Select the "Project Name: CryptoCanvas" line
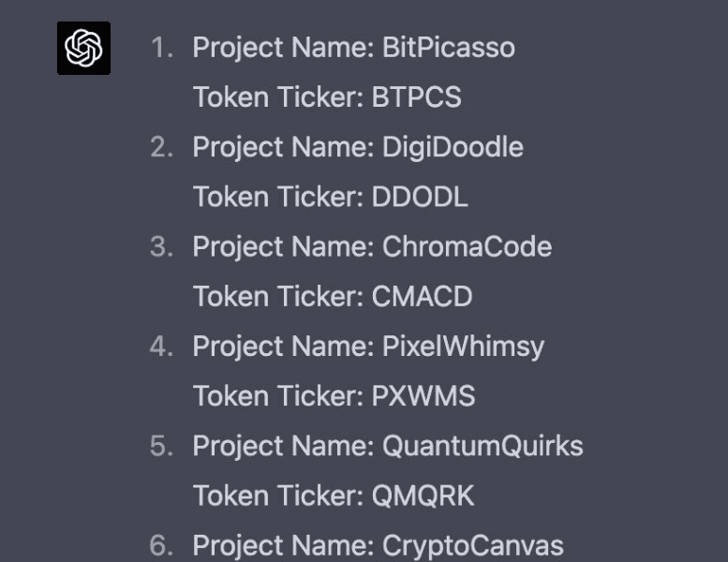The image size is (728, 562). click(x=378, y=547)
